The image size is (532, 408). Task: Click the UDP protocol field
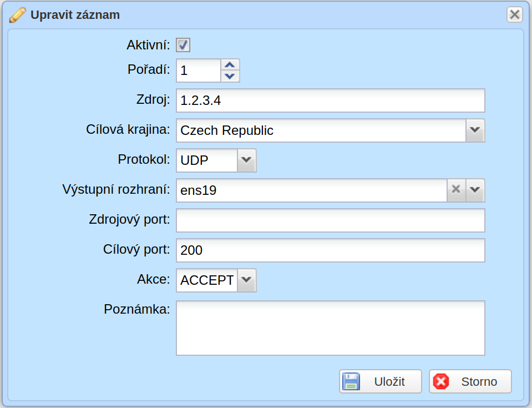pyautogui.click(x=207, y=160)
